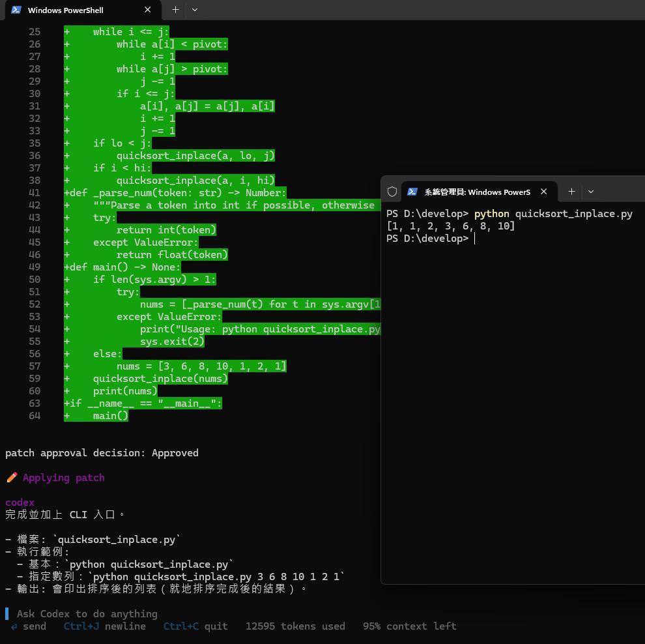Click the 'if len(sys.argv) > 1:' line

click(154, 280)
